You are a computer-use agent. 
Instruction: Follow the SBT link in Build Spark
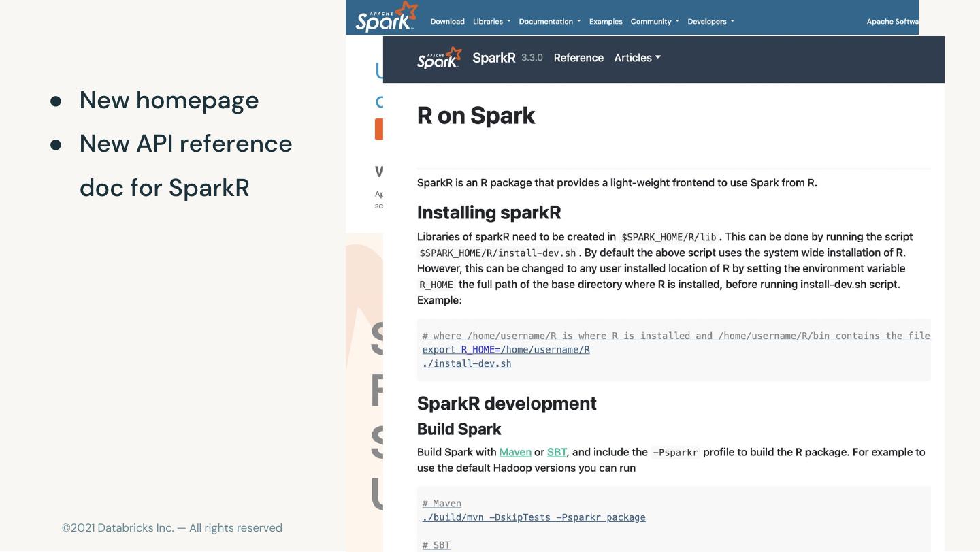click(x=557, y=452)
